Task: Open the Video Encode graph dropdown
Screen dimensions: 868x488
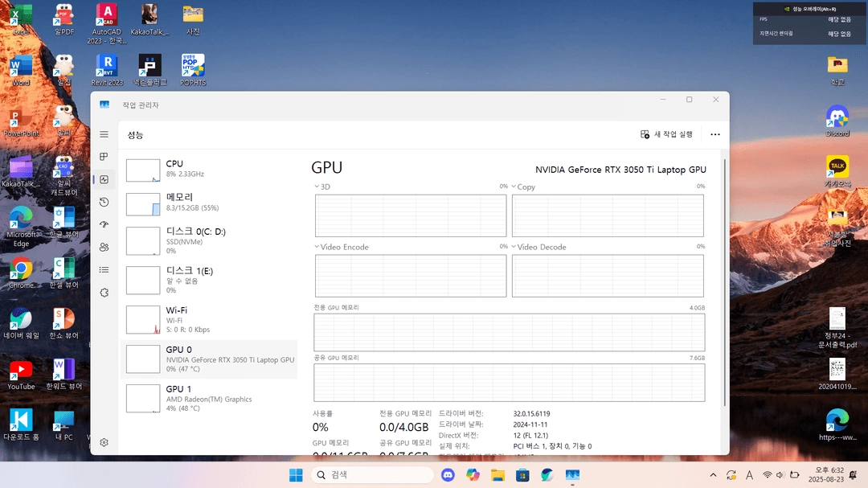Action: [x=342, y=247]
